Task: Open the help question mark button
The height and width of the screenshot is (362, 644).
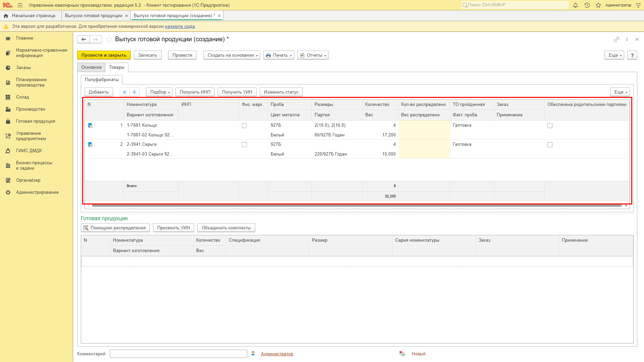Action: [x=632, y=55]
